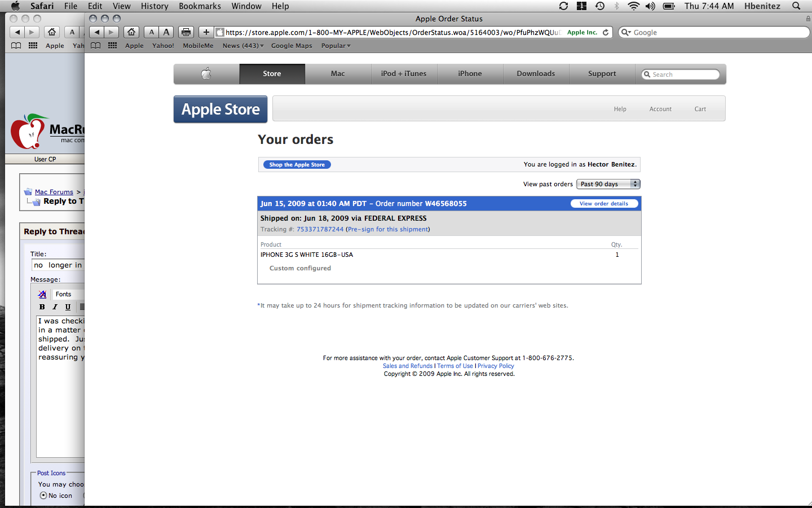Click Mac Forums breadcrumb link
Image resolution: width=812 pixels, height=508 pixels.
point(54,192)
